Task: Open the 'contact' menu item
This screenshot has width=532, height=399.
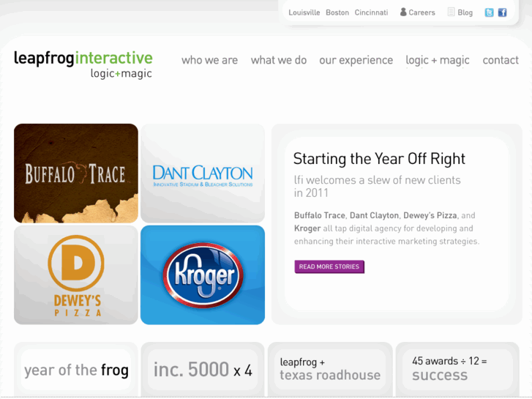Action: click(x=501, y=60)
